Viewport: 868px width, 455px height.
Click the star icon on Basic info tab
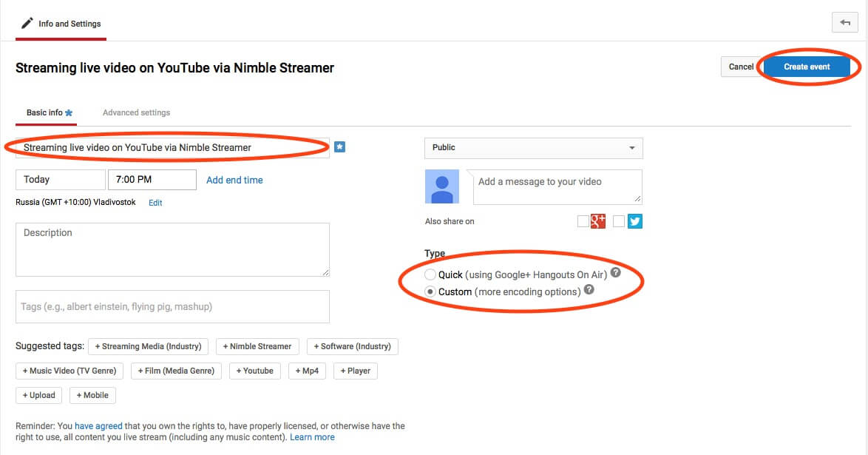[69, 112]
